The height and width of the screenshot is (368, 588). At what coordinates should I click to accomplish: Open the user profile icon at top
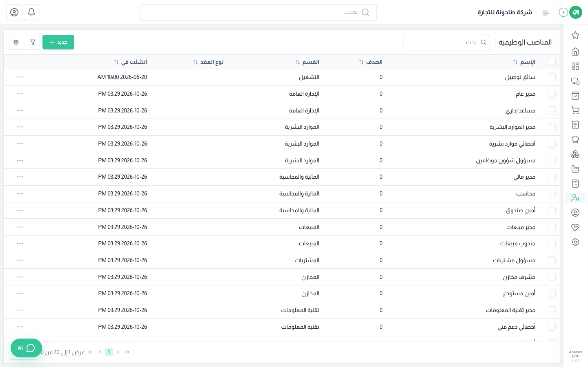click(x=14, y=12)
